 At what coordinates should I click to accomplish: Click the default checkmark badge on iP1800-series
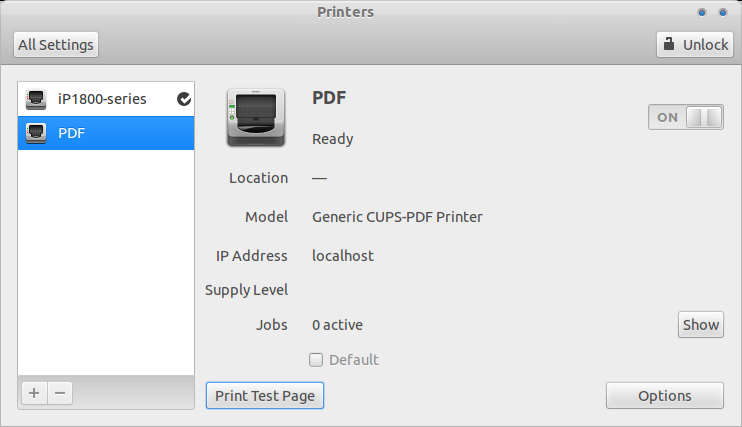click(184, 99)
